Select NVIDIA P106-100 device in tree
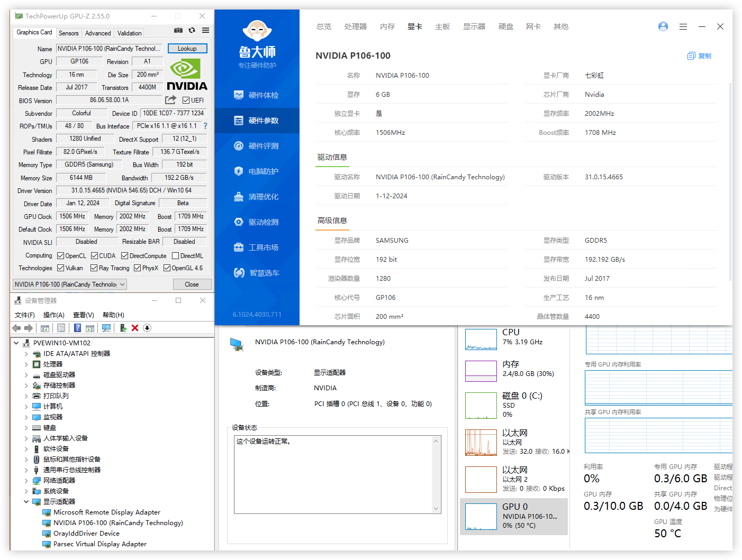Screen dimensions: 742x560 coord(118,522)
